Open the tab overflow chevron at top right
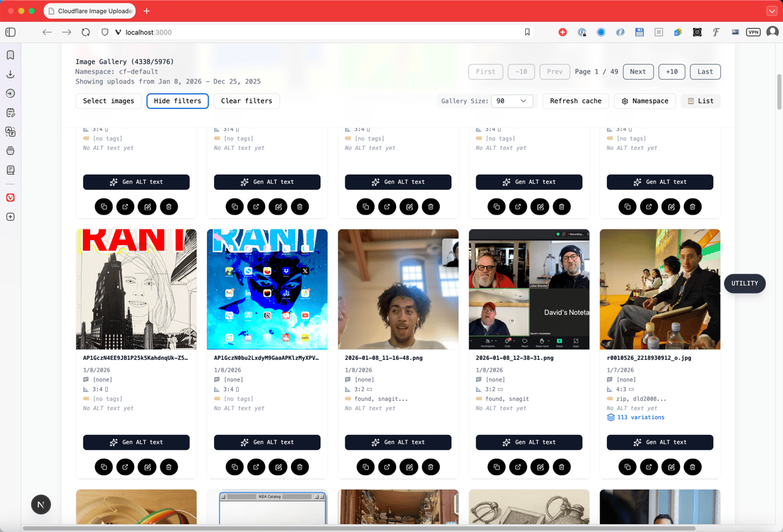This screenshot has width=783, height=532. pyautogui.click(x=772, y=10)
